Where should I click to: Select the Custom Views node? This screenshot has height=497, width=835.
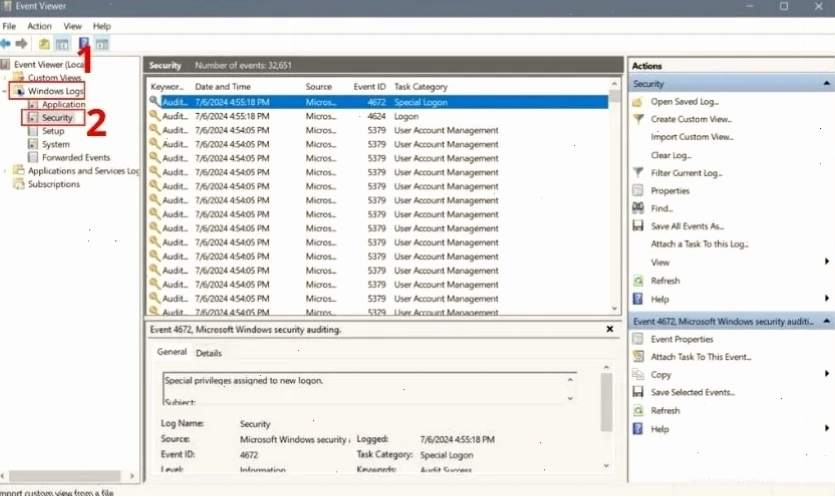pos(54,78)
